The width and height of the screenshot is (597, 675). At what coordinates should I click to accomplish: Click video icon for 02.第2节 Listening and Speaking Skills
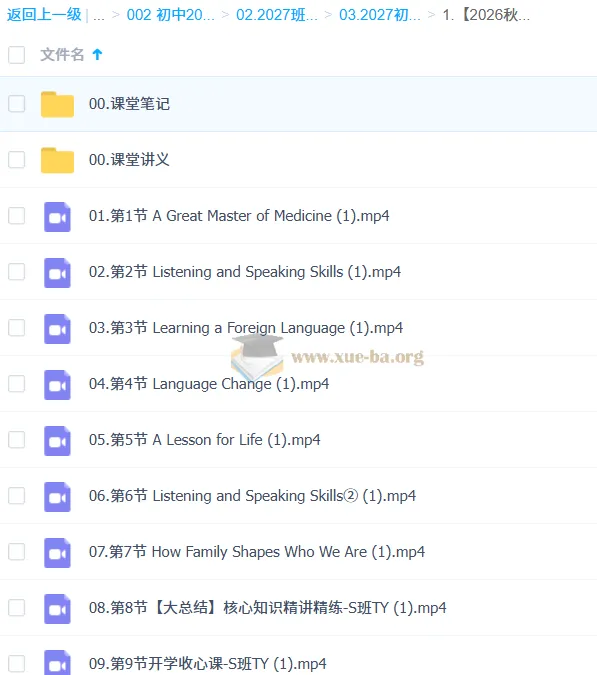coord(57,272)
